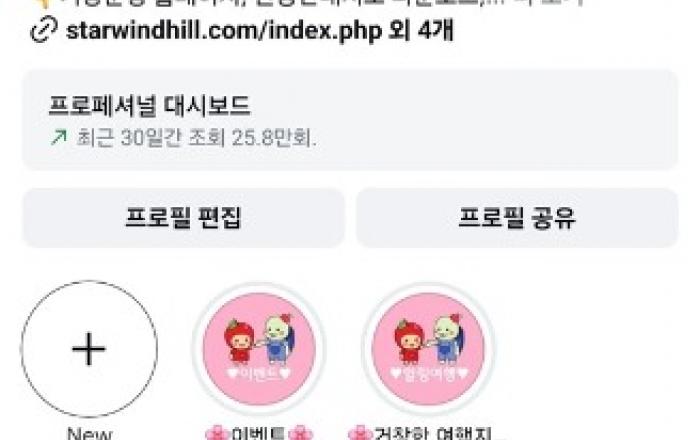Click flower emoji before the 여행지 caption
Screen dimensions: 700x440
pos(360,434)
